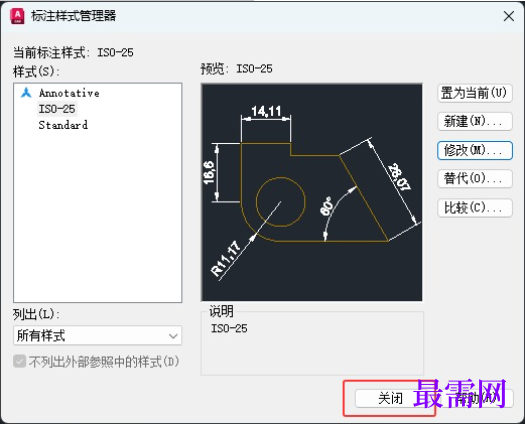The height and width of the screenshot is (425, 525).
Task: Click the 说明 description box showing ISO-25
Action: coord(312,342)
